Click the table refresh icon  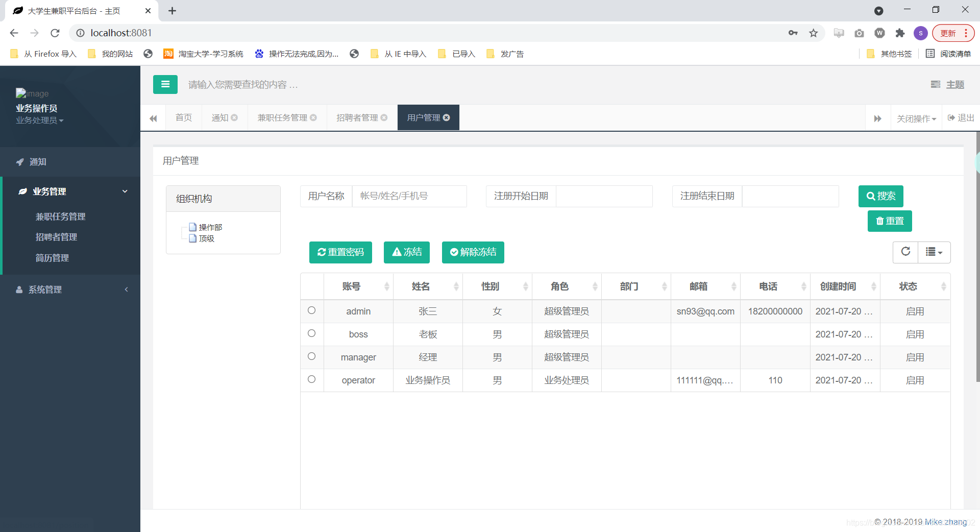point(905,252)
